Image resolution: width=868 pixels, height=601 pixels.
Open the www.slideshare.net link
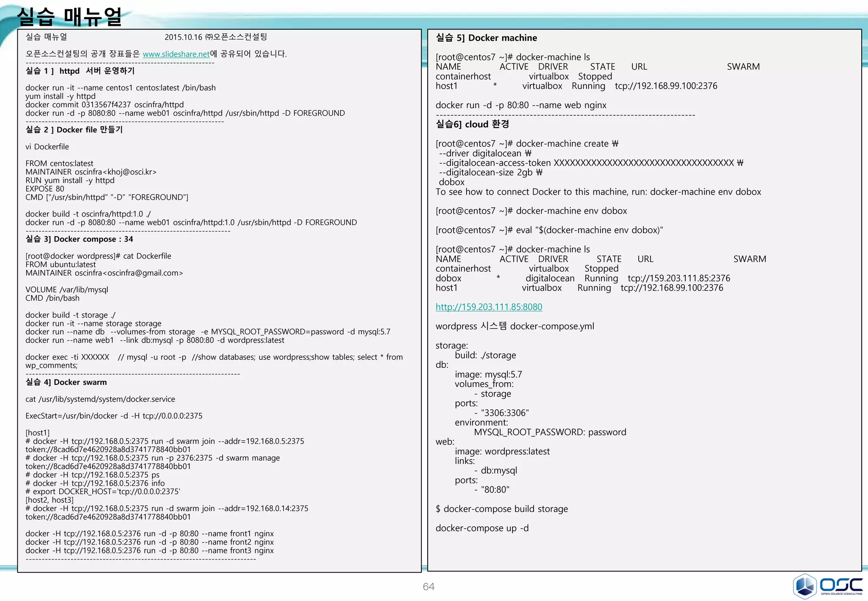[x=176, y=54]
